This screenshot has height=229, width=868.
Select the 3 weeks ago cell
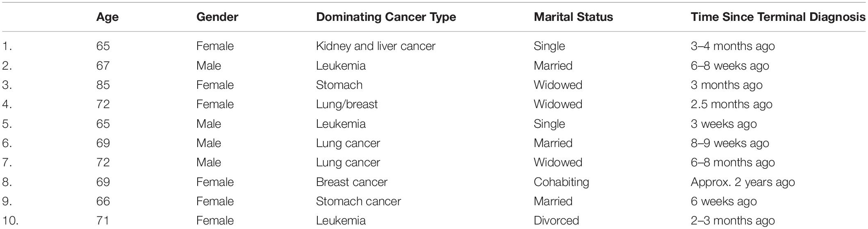[x=724, y=124]
